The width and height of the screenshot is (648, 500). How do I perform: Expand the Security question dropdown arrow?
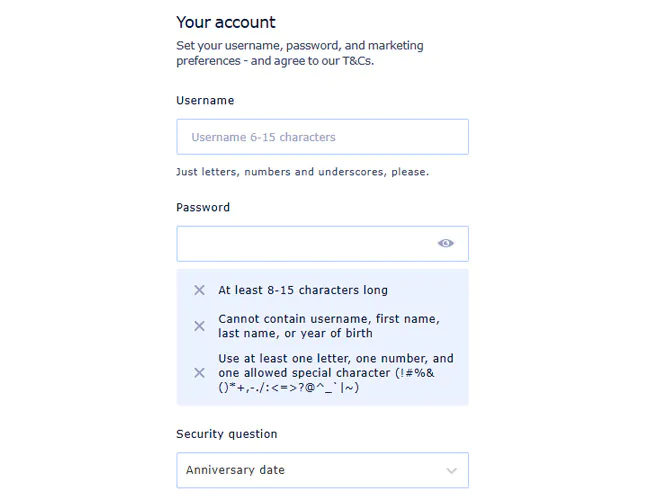click(451, 471)
